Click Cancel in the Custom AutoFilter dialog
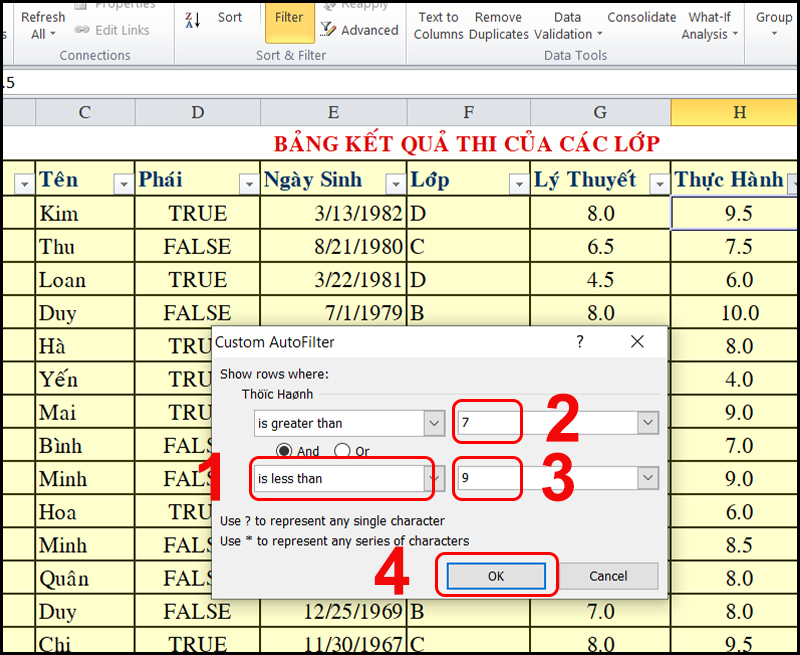The image size is (800, 655). [608, 576]
